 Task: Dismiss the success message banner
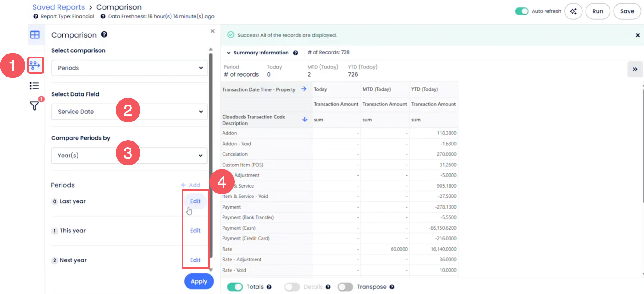tap(638, 35)
